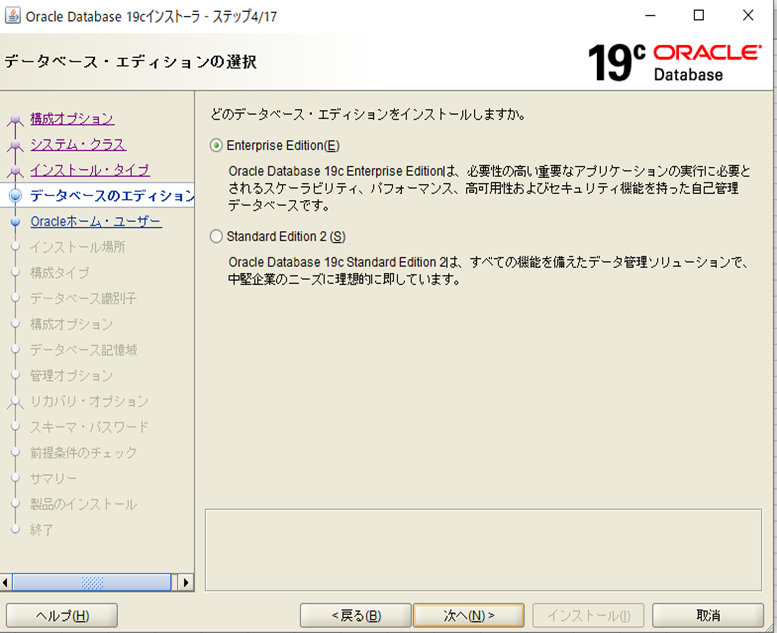Click the step marker icon beside 構成オプション

click(x=14, y=120)
